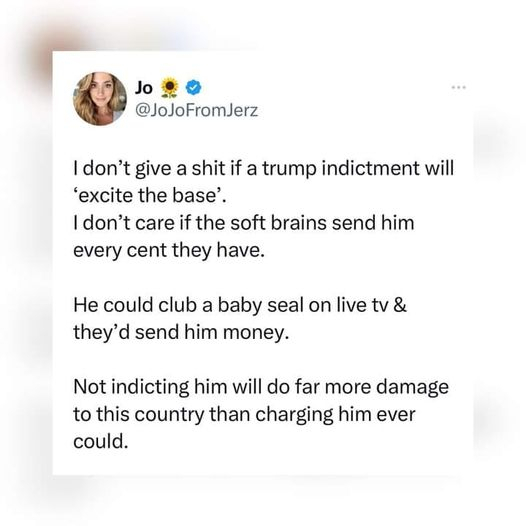Image resolution: width=526 pixels, height=526 pixels.
Task: Click the word "charging" in the tweet
Action: (x=294, y=416)
